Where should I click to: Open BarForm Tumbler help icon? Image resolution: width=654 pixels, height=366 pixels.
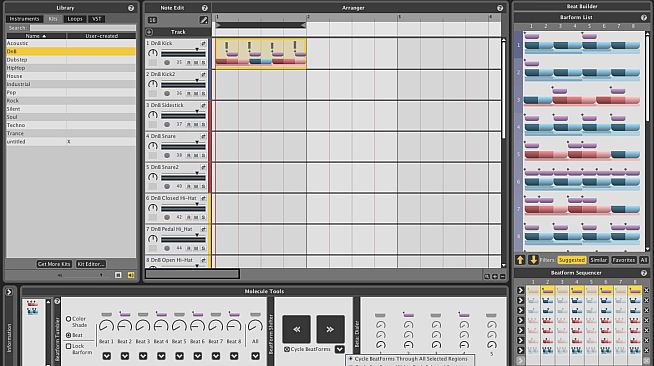coord(57,301)
